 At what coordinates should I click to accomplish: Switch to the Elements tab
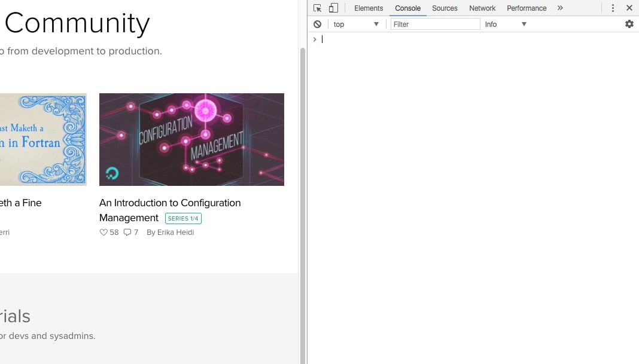click(x=368, y=8)
